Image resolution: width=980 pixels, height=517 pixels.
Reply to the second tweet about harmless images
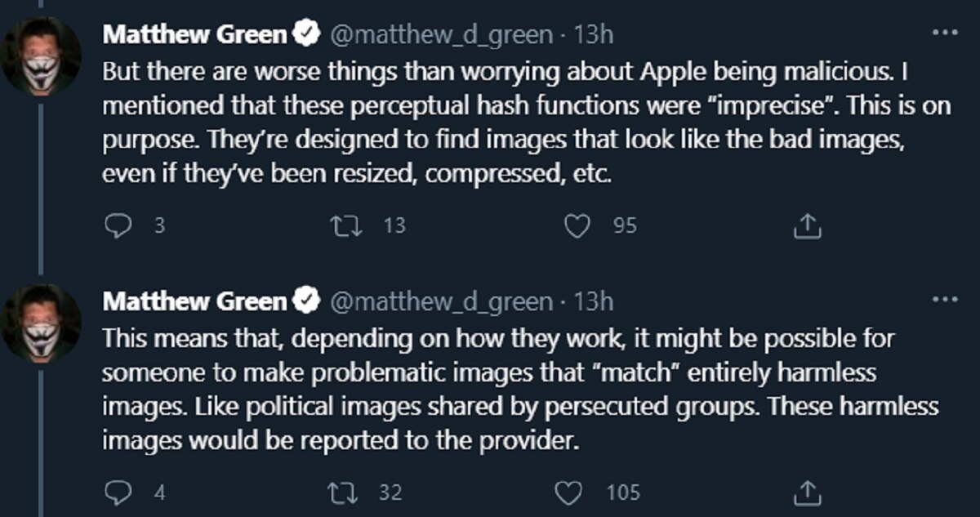click(x=118, y=492)
